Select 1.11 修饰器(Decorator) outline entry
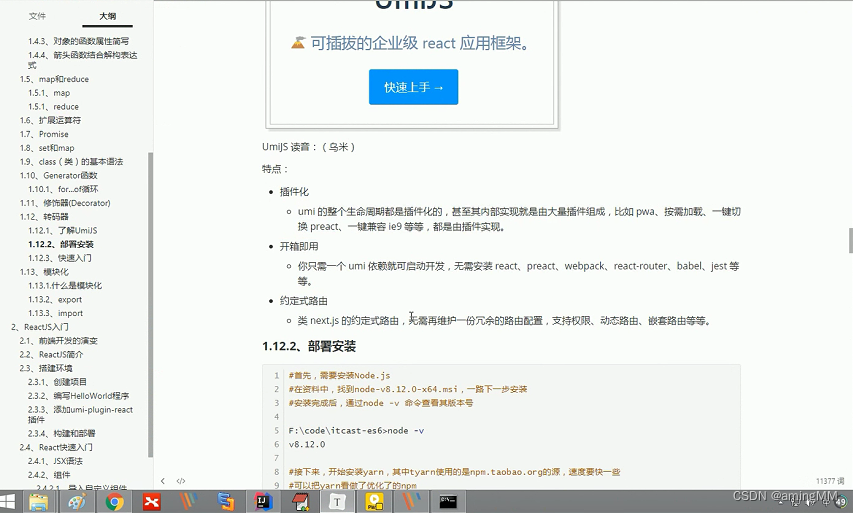Viewport: 853px width, 513px height. (65, 203)
